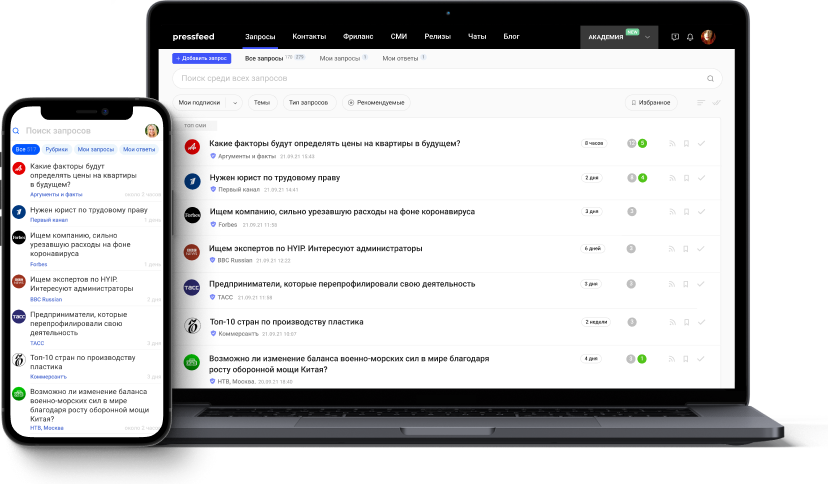Bookmark the ТАСС request in laptop list
Screen dimensions: 828x484
pos(686,287)
